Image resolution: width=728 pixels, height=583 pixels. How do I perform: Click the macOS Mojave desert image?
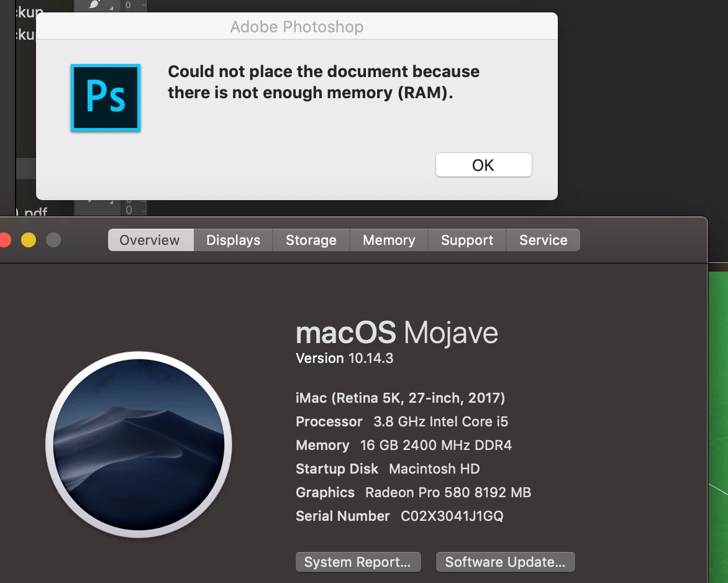pos(139,444)
